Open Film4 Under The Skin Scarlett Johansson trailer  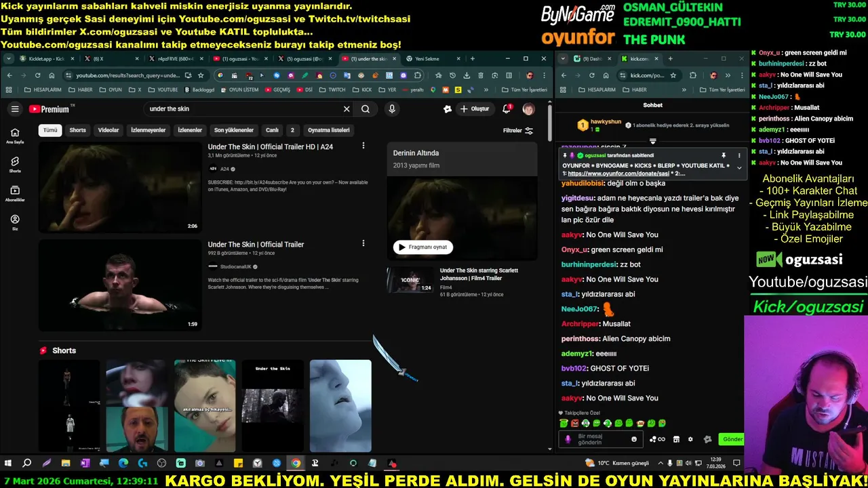[x=479, y=274]
